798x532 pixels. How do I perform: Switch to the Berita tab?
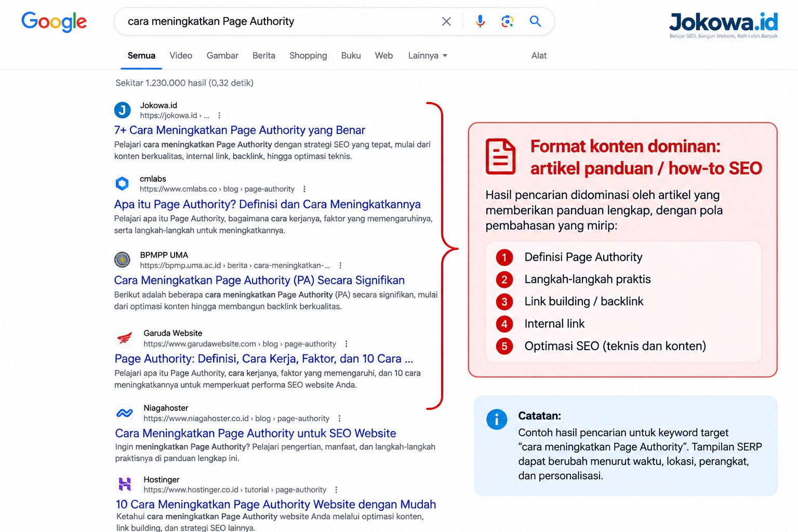[264, 56]
